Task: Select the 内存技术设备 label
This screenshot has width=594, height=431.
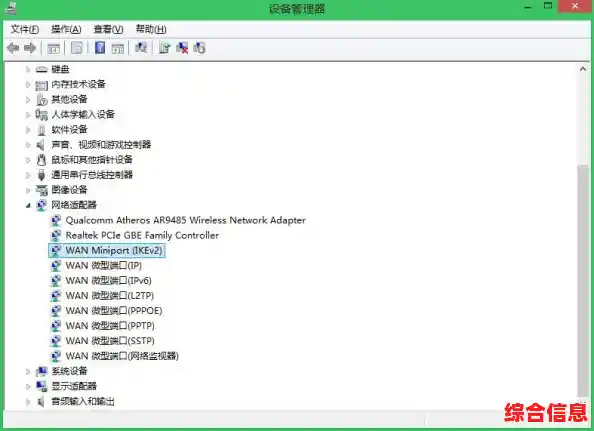Action: pyautogui.click(x=78, y=84)
